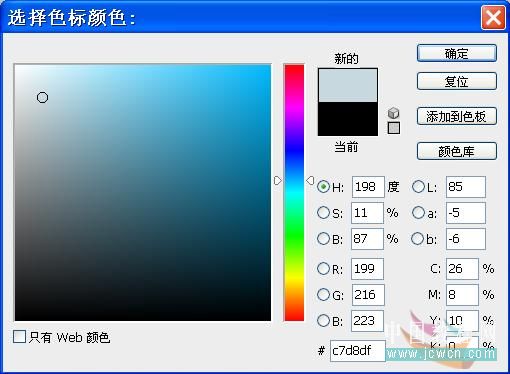Open the 颜色库 color libraries button
This screenshot has height=374, width=510.
(457, 151)
